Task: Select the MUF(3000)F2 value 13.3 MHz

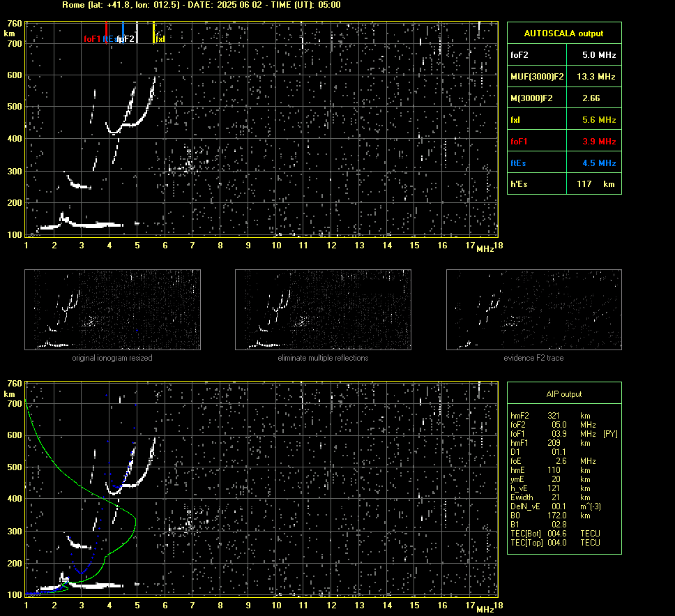Action: (596, 77)
